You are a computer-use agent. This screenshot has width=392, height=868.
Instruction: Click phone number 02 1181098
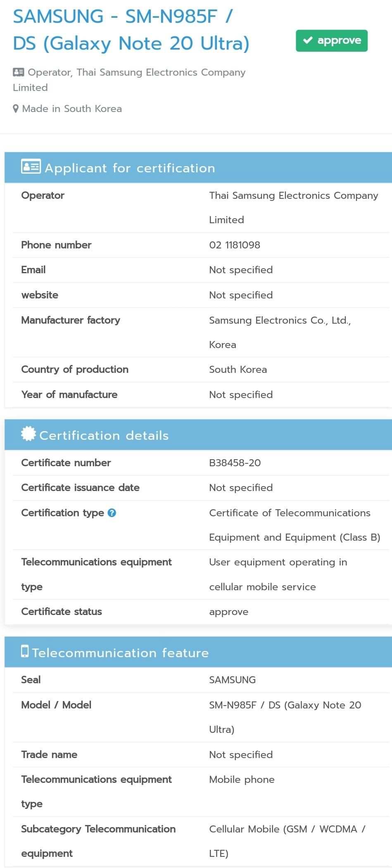235,245
